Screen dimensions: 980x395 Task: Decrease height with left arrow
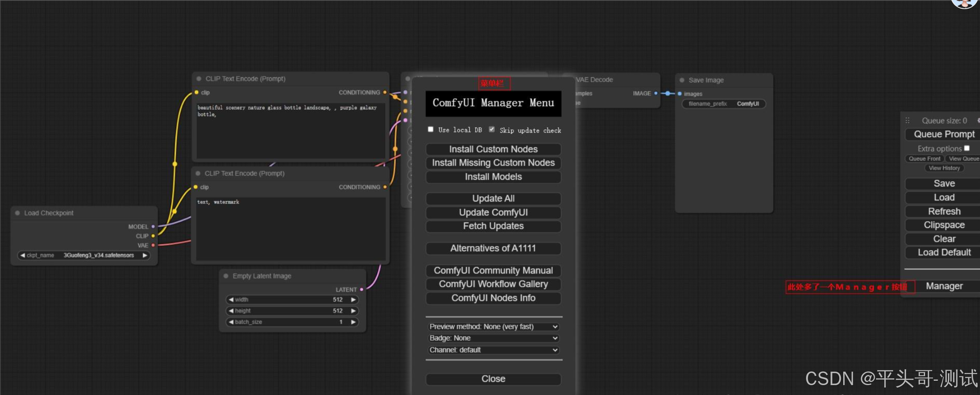point(231,311)
